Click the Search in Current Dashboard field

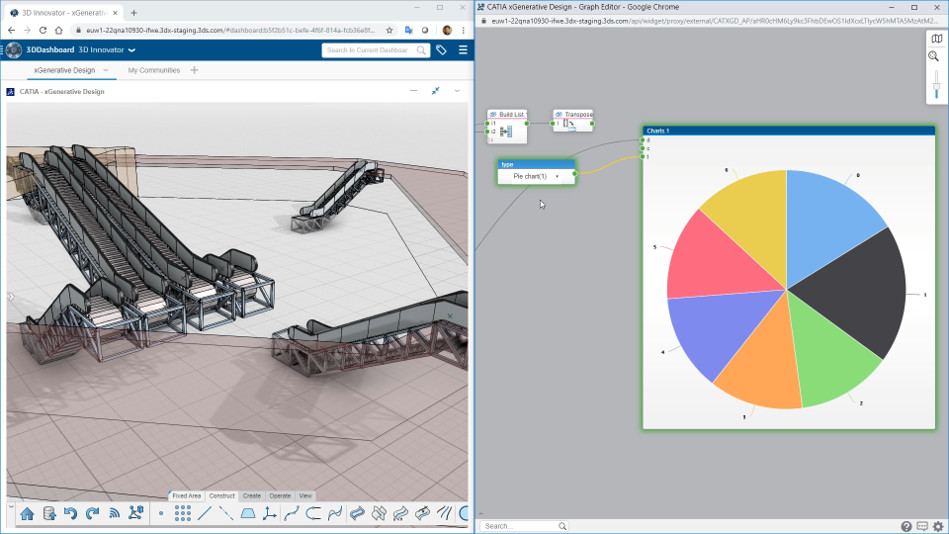pyautogui.click(x=368, y=50)
